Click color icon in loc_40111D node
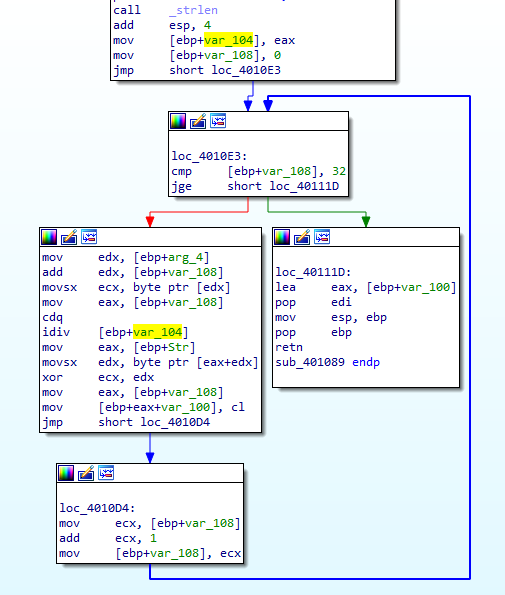505x595 pixels. tap(282, 238)
